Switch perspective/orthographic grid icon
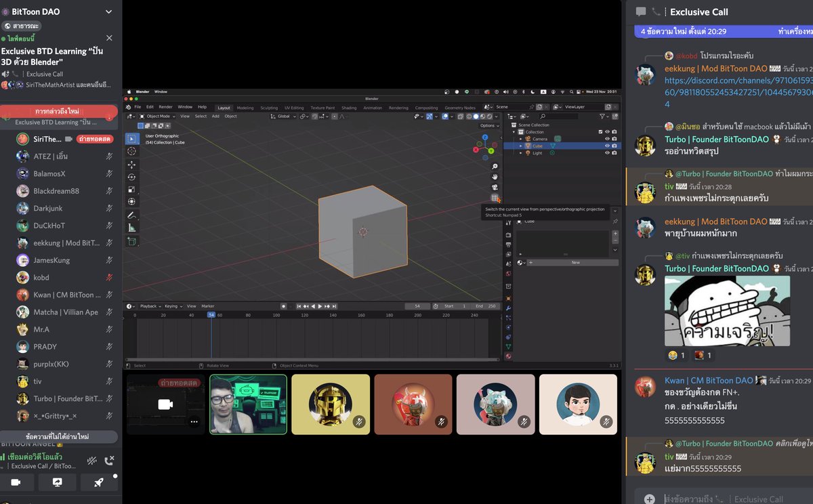This screenshot has height=504, width=813. (x=495, y=198)
